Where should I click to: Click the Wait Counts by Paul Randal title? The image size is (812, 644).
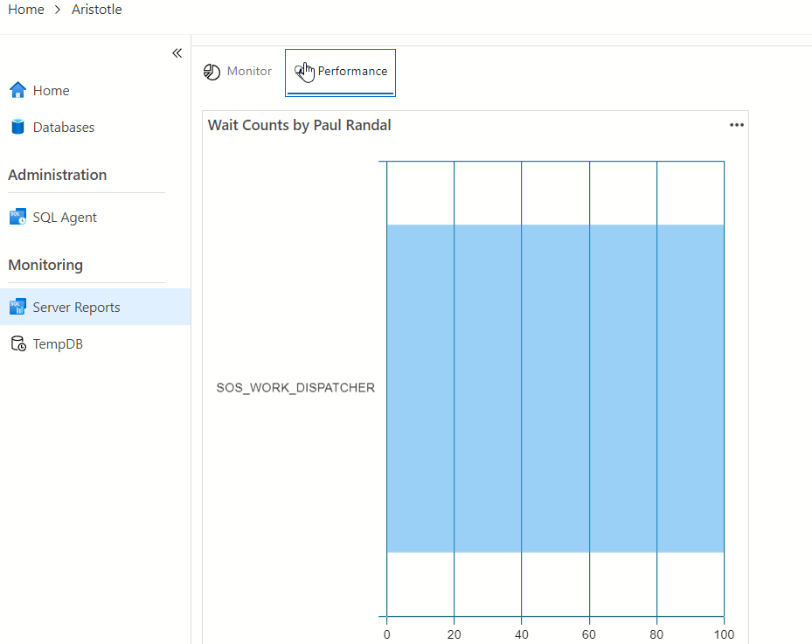coord(299,125)
